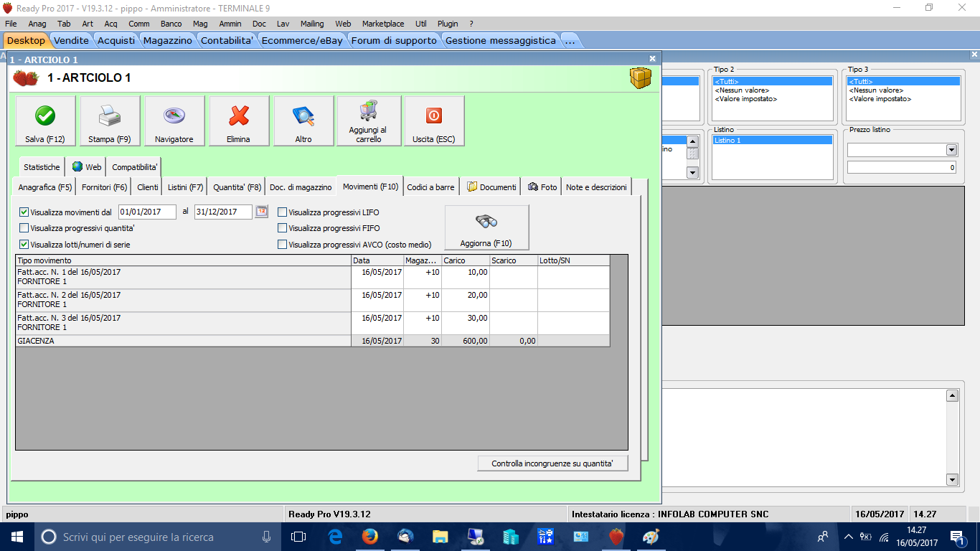Exit with Uscita (ESC) button
The height and width of the screenshot is (551, 980).
(434, 121)
